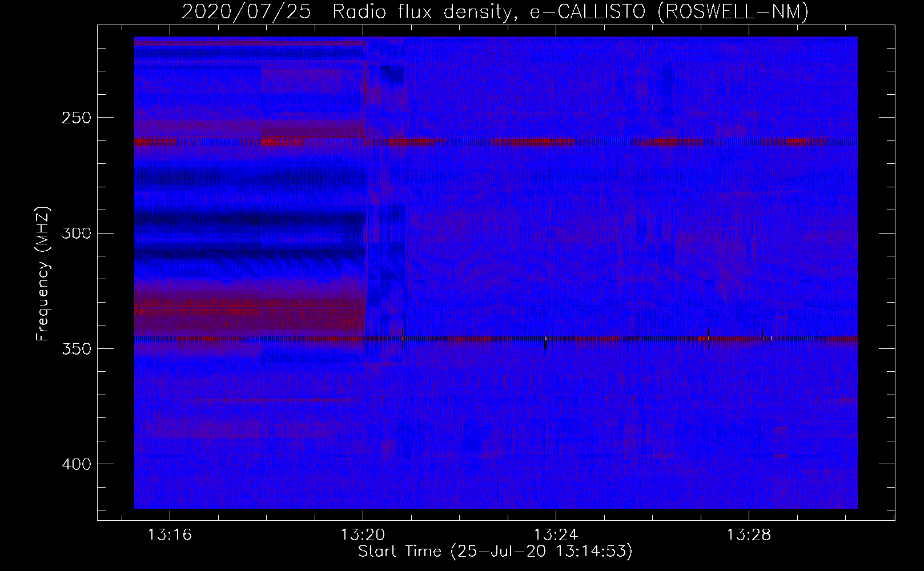
Task: Click the 13:24 time tick label
Action: tap(556, 535)
